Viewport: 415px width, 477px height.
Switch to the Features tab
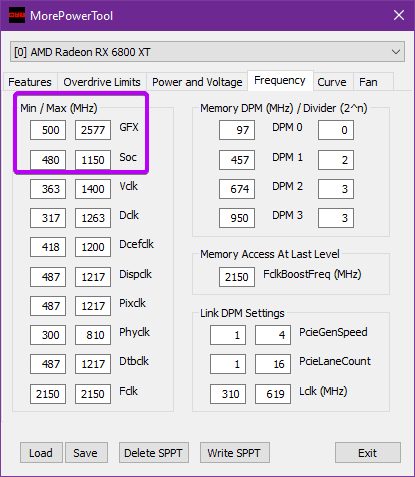pos(30,82)
